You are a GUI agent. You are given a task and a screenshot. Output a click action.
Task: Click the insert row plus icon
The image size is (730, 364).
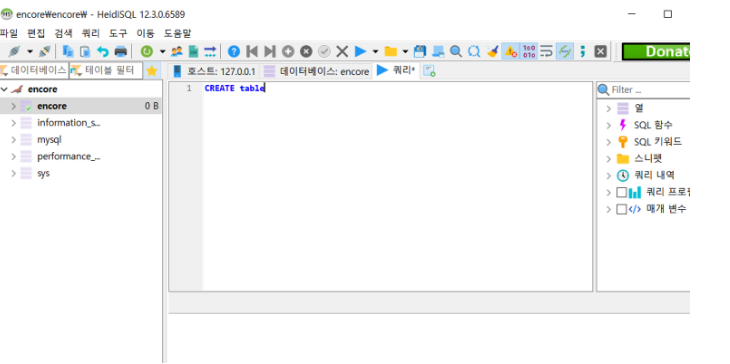pyautogui.click(x=288, y=51)
